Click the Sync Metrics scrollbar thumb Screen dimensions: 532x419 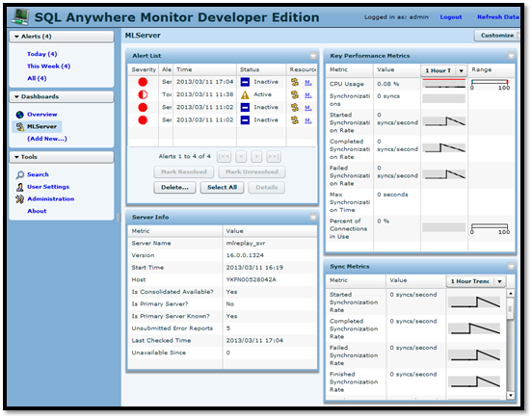510,308
